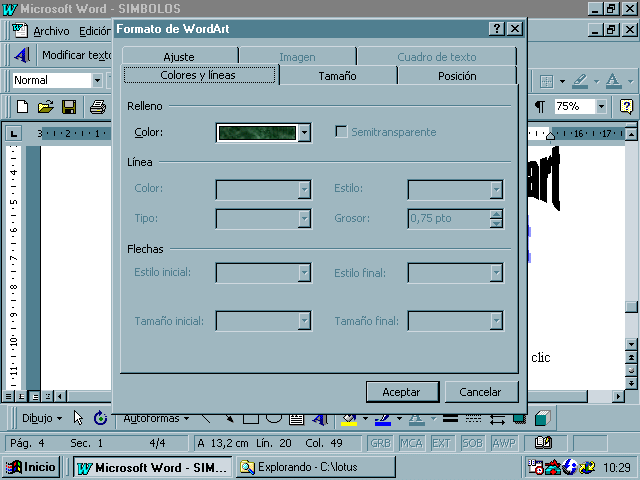Open the Inicio start button
The image size is (640, 480).
[x=31, y=467]
